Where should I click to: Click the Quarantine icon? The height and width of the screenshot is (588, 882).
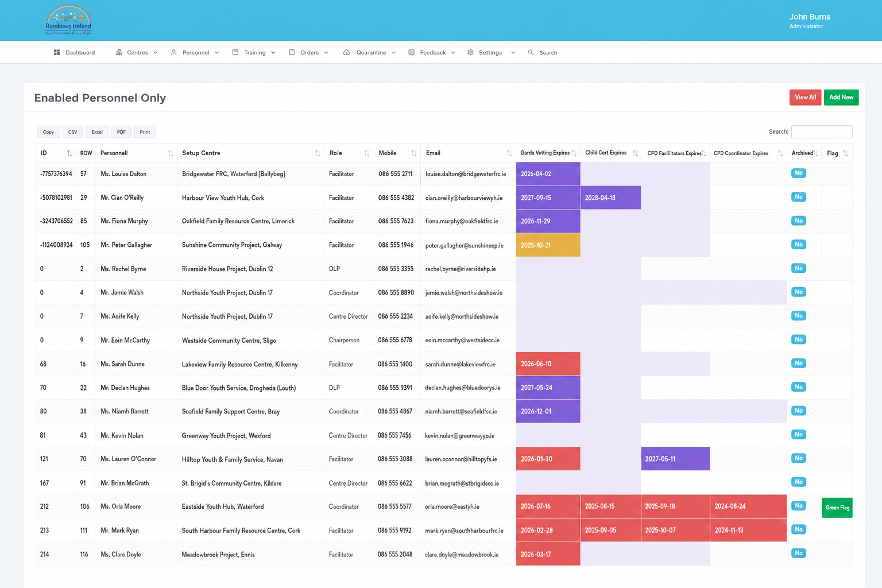click(x=346, y=52)
